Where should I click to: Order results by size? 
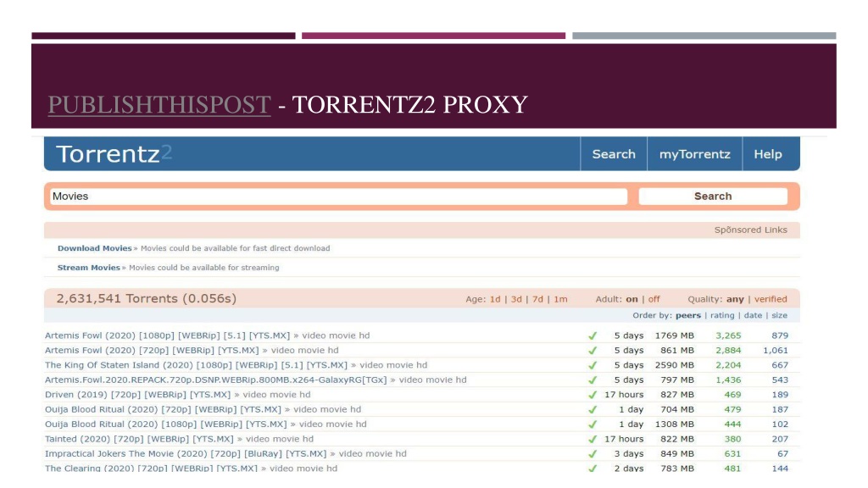click(780, 315)
